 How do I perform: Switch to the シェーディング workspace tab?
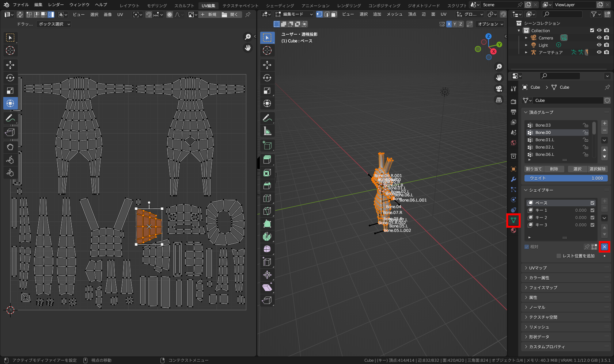(280, 5)
